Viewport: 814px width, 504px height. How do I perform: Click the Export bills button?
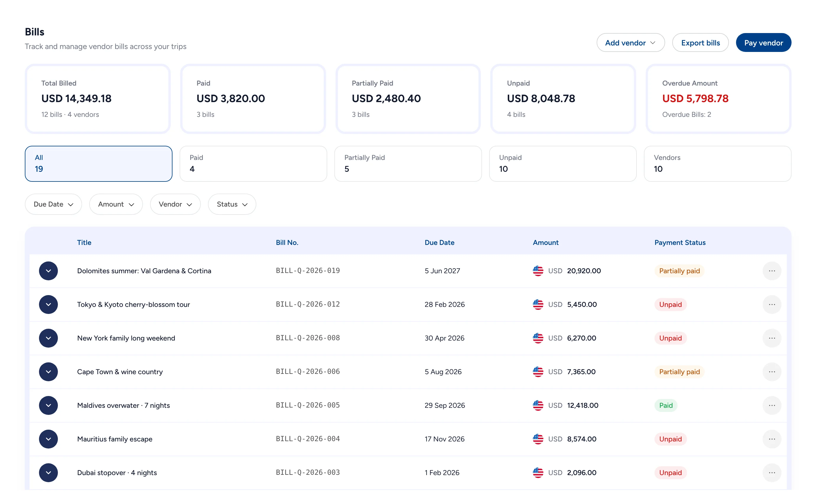click(x=700, y=43)
